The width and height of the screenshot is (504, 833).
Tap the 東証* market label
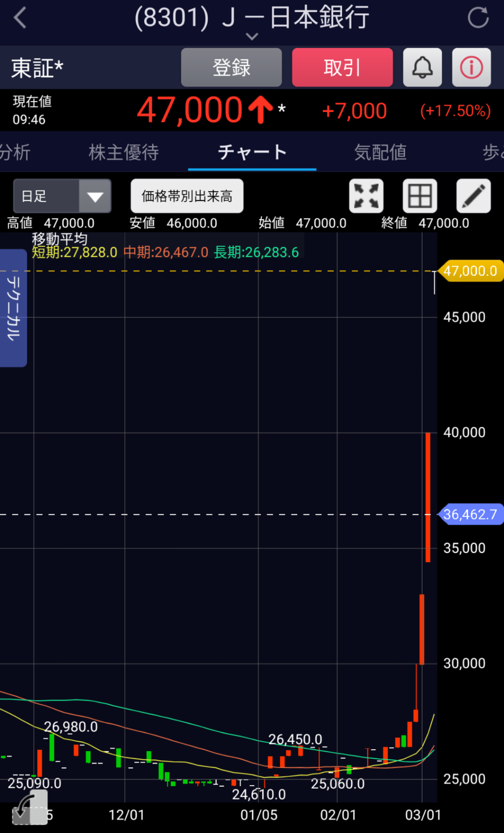point(37,68)
